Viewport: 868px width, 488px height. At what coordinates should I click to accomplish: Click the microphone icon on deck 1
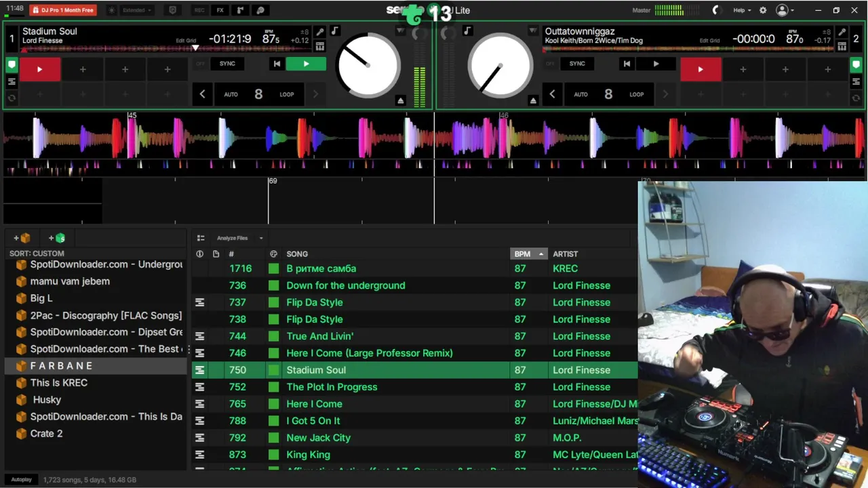coord(320,32)
